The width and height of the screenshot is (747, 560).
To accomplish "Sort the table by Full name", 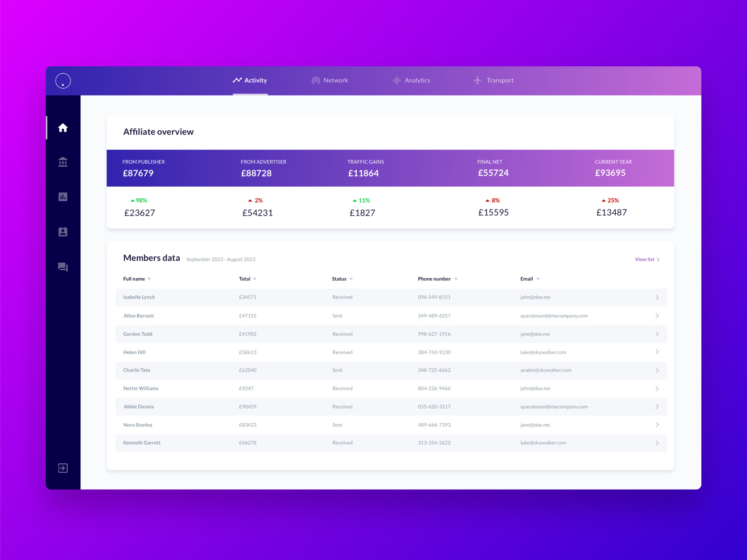I will click(136, 279).
